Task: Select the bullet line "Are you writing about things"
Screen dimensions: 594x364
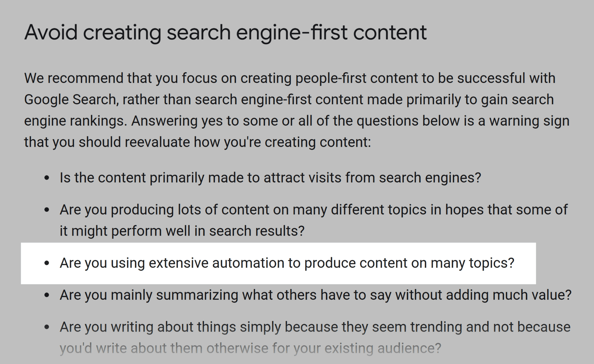Action: click(314, 327)
